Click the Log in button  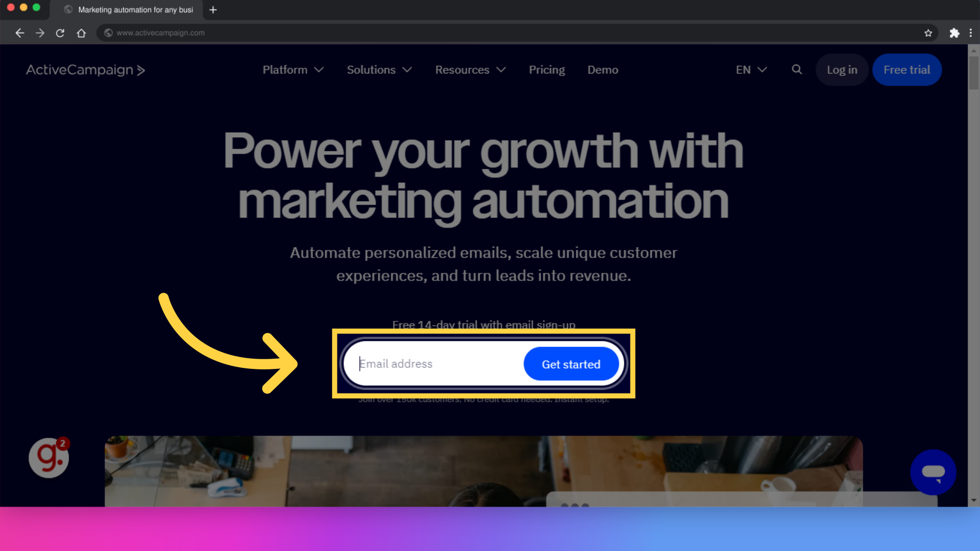click(x=842, y=69)
